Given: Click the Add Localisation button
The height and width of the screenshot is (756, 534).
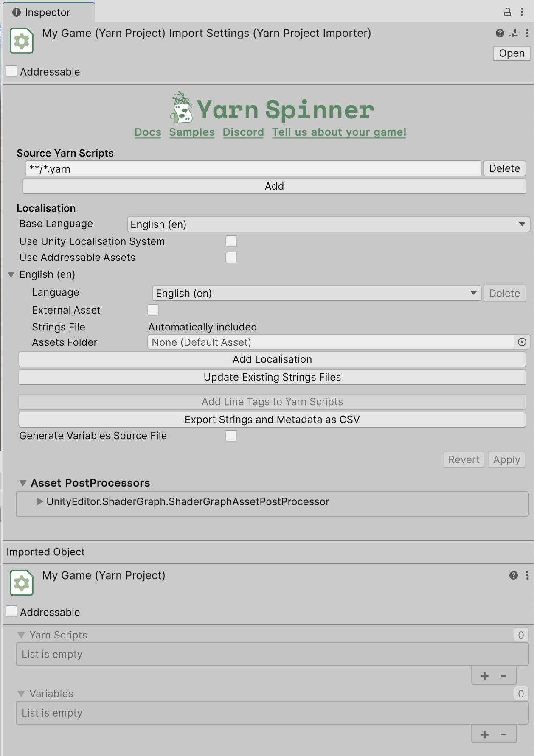Looking at the screenshot, I should 272,359.
